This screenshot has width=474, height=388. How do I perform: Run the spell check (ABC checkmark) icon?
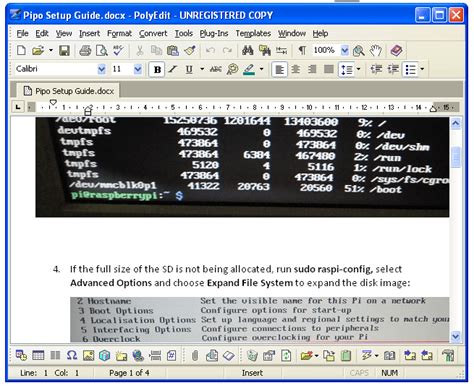pyautogui.click(x=118, y=51)
